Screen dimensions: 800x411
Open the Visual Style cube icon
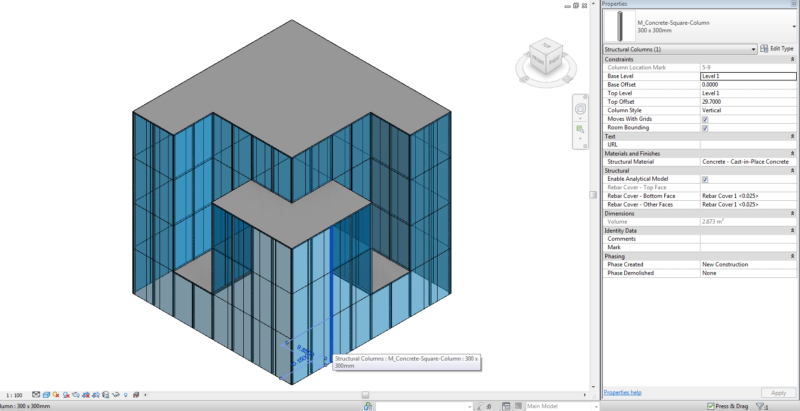tap(46, 395)
